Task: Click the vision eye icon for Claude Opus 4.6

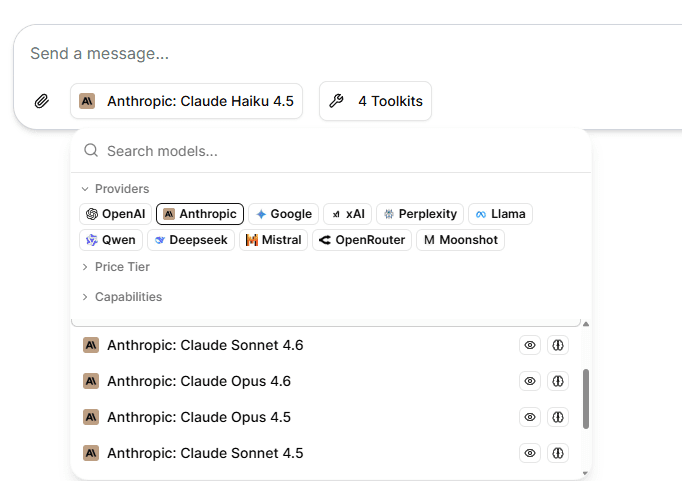Action: pyautogui.click(x=530, y=381)
